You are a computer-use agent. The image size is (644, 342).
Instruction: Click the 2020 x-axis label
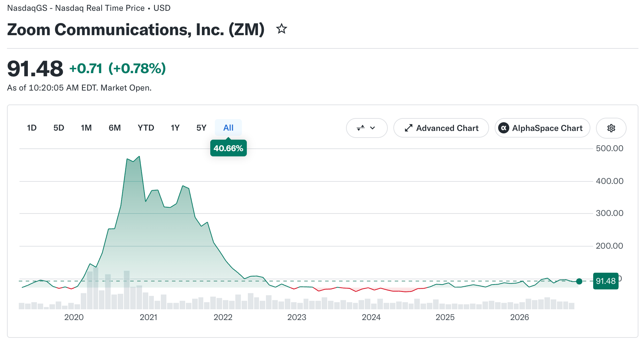coord(74,317)
